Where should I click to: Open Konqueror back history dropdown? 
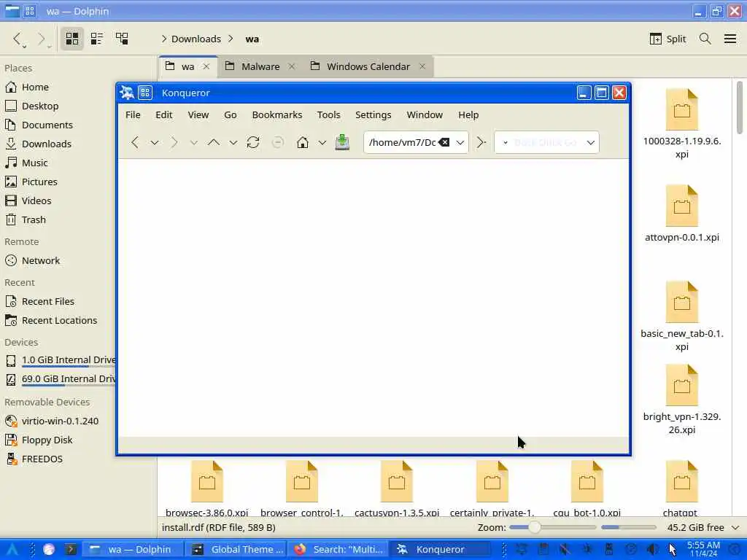coord(155,142)
